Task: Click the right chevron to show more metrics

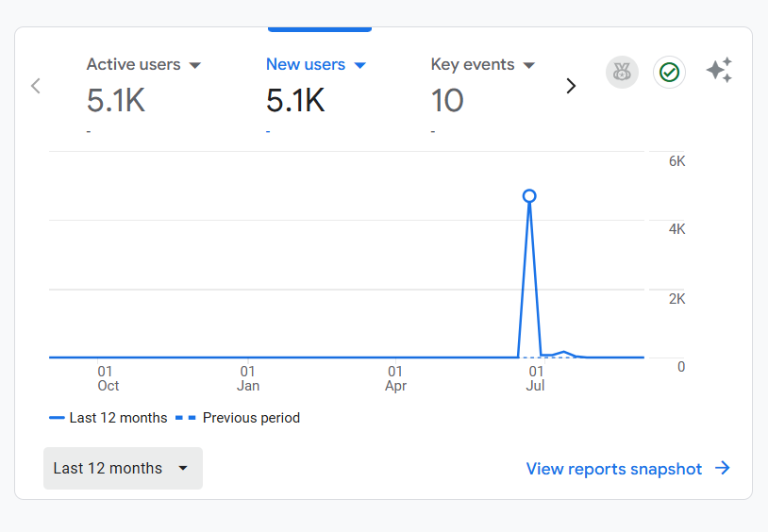Action: pos(570,86)
